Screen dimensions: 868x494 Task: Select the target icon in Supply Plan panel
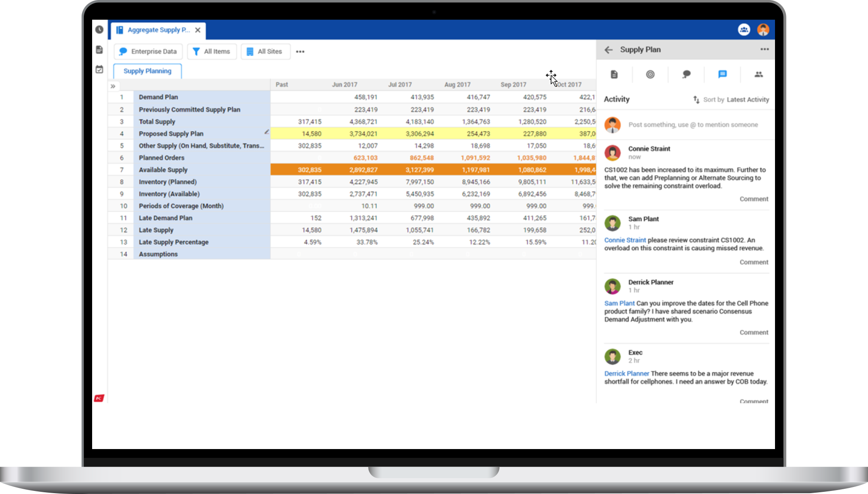[650, 75]
